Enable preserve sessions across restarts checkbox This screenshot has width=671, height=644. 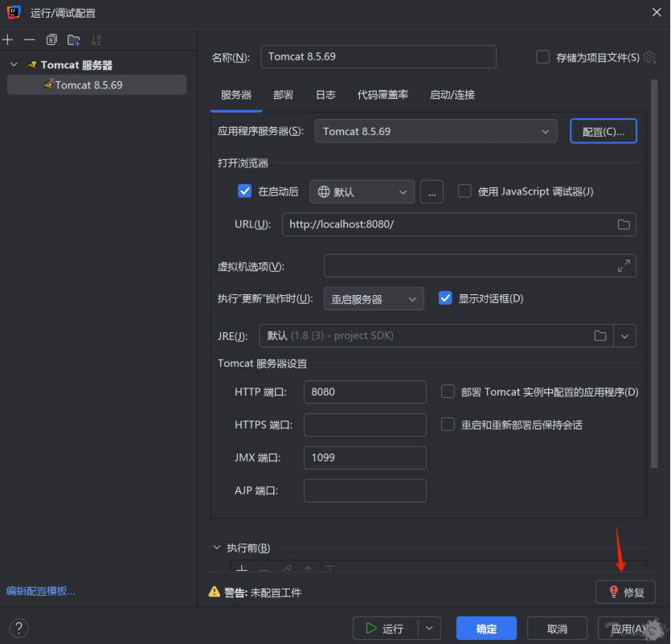pyautogui.click(x=448, y=425)
